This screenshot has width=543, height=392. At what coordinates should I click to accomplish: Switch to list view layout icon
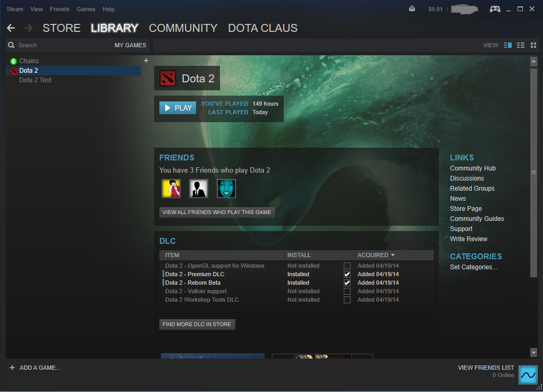click(521, 45)
